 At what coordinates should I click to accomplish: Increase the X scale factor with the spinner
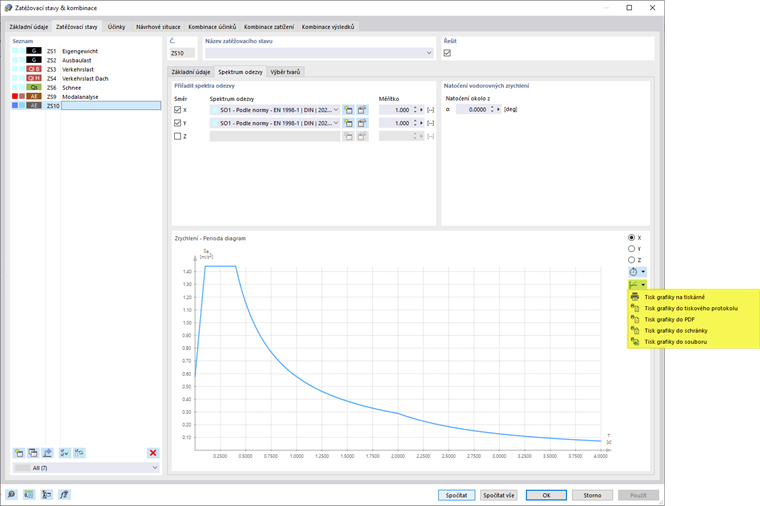[x=415, y=108]
